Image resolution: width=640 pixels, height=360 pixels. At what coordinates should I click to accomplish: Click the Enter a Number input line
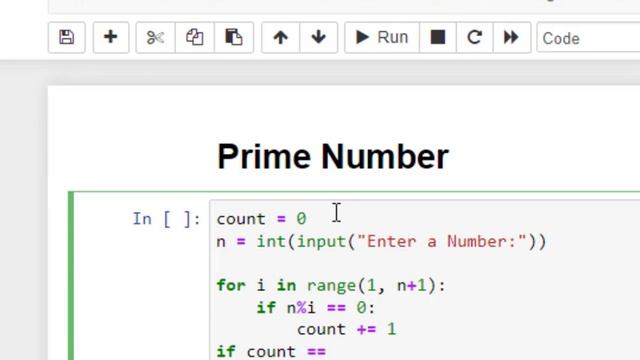coord(381,242)
